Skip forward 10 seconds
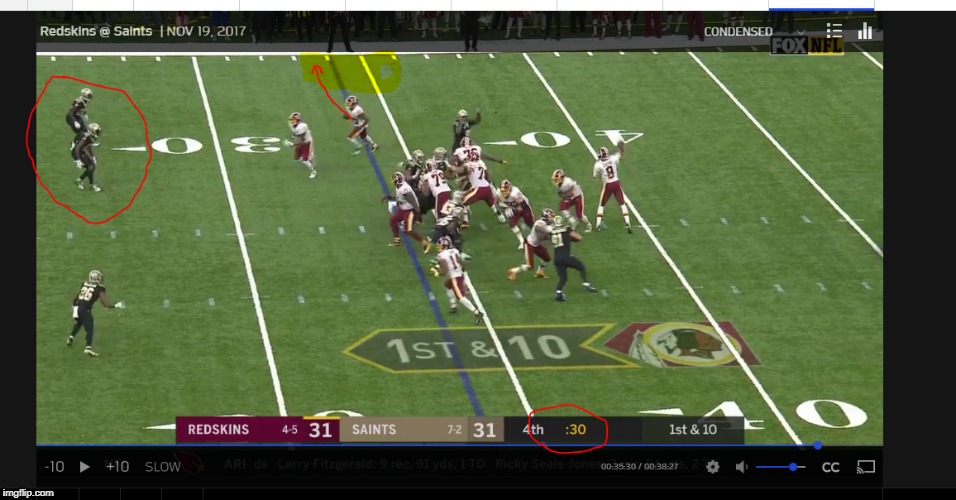Image resolution: width=956 pixels, height=500 pixels. (x=117, y=466)
